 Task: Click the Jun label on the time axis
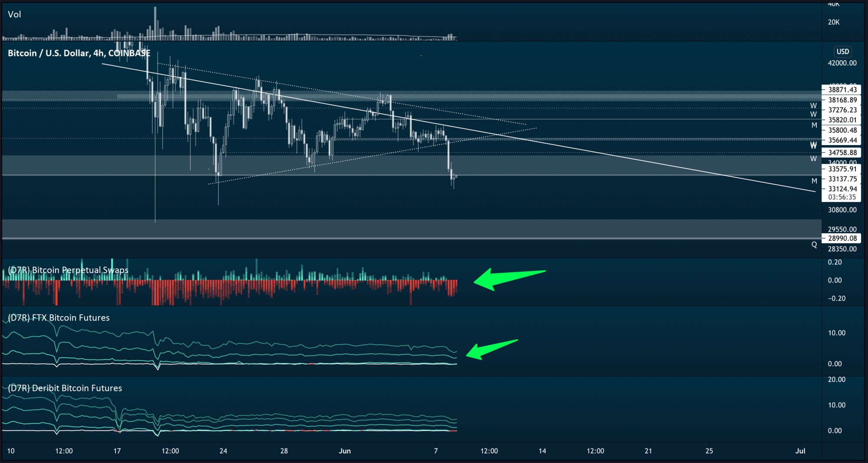[x=345, y=451]
